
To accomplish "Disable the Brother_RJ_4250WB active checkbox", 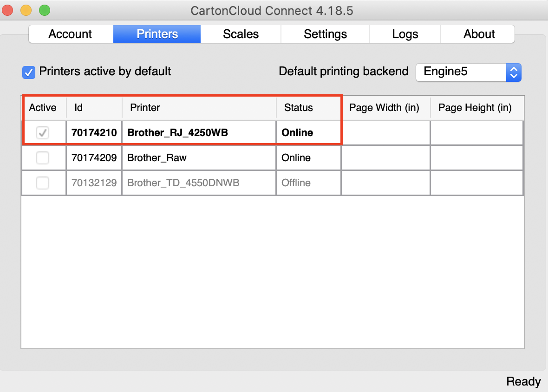I will (x=43, y=132).
